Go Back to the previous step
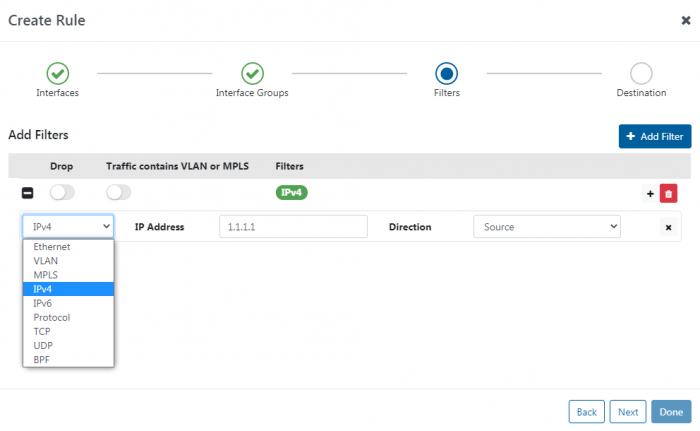The width and height of the screenshot is (700, 431). 586,411
